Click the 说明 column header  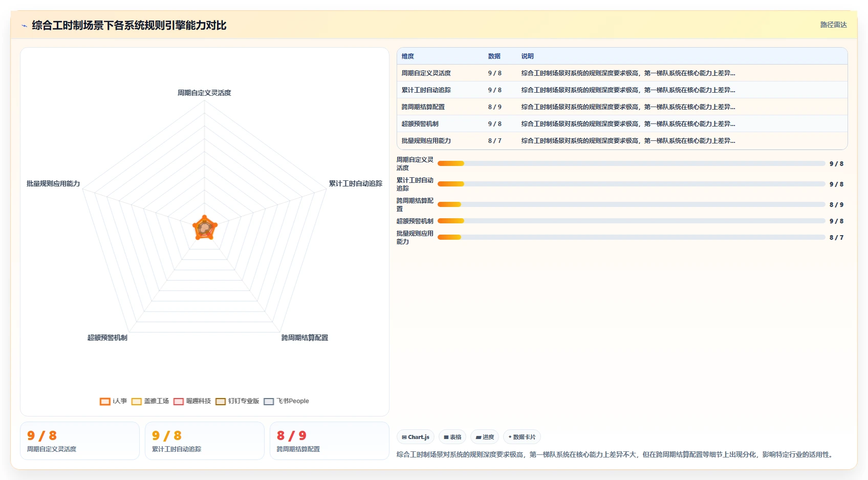[x=527, y=56]
